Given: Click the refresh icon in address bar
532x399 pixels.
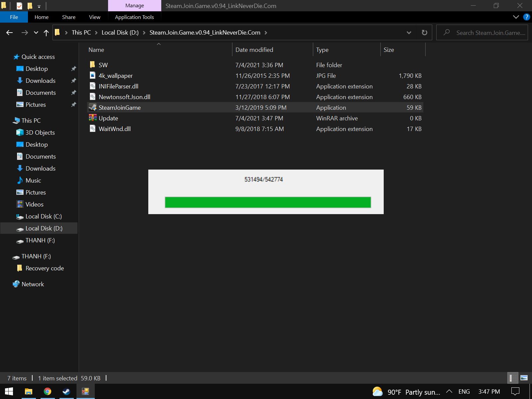Looking at the screenshot, I should coord(425,32).
